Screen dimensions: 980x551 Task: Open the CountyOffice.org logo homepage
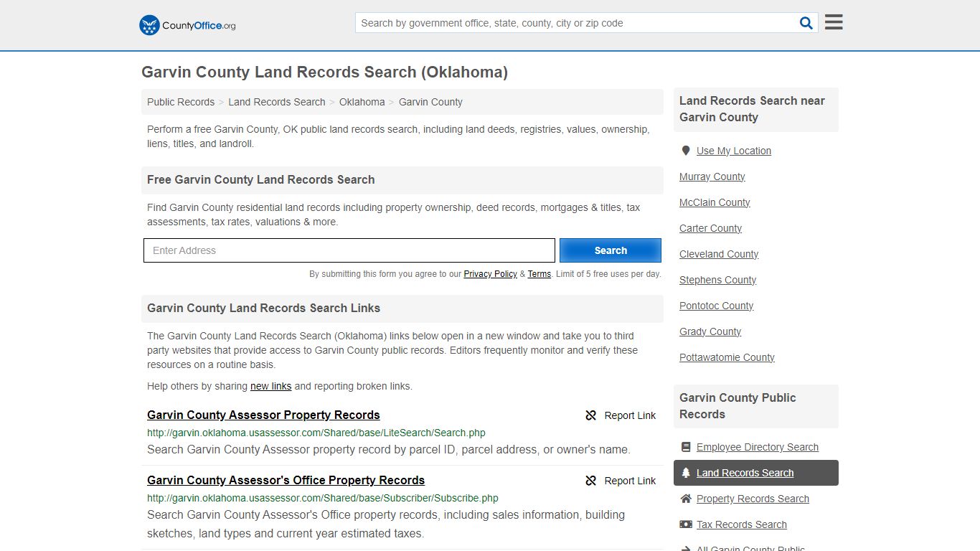(187, 25)
